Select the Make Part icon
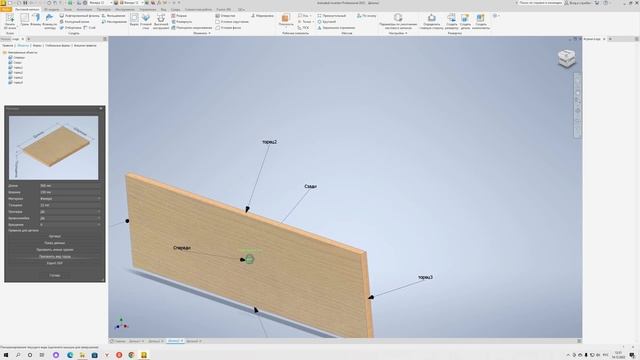This screenshot has width=640, height=360. coord(465,21)
